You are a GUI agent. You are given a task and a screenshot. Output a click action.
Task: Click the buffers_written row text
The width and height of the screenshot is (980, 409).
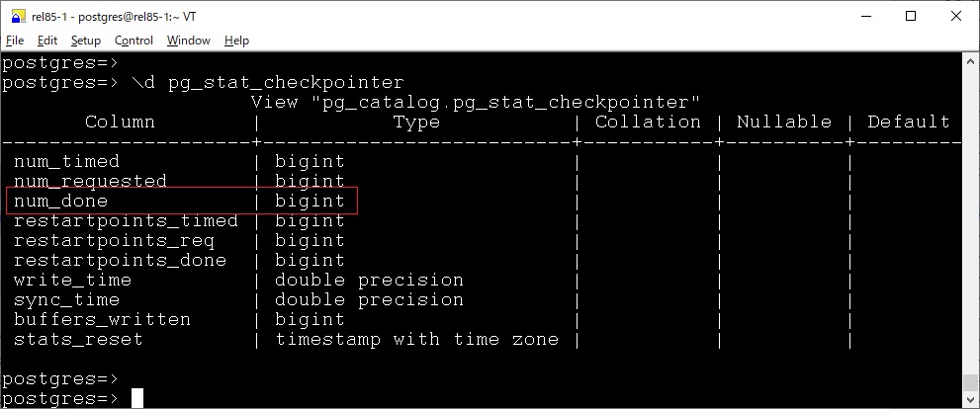click(102, 320)
